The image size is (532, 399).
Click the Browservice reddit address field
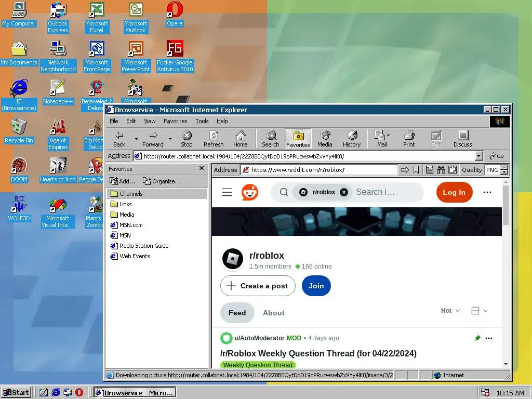pyautogui.click(x=319, y=170)
